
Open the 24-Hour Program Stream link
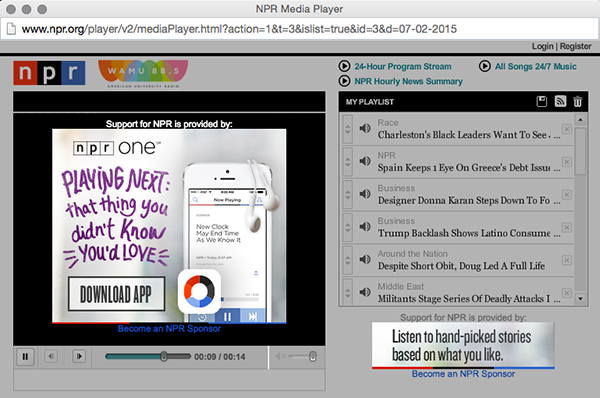(403, 67)
